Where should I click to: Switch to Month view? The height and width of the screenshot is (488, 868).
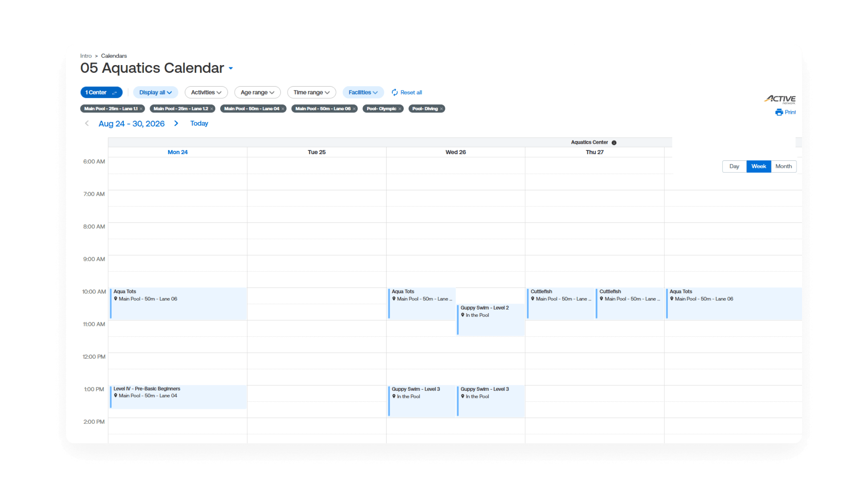click(x=783, y=166)
